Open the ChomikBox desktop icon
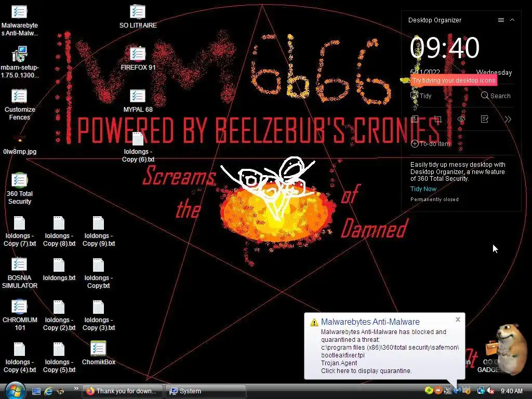 pos(98,353)
